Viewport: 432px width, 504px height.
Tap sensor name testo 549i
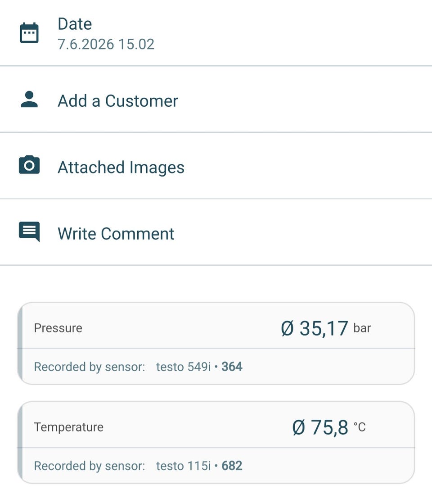coord(184,367)
